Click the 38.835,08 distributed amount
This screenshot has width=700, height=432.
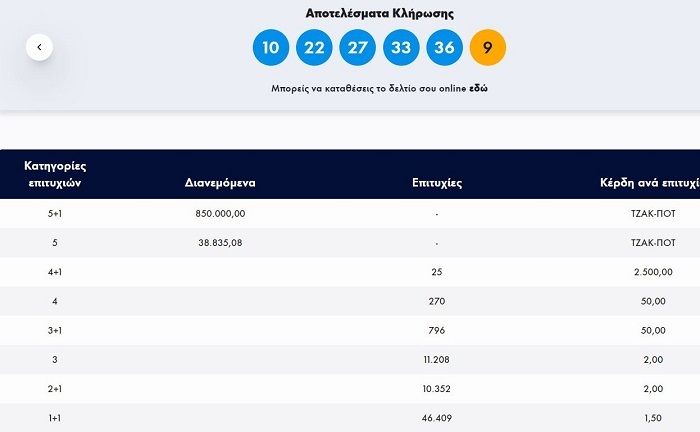[221, 242]
